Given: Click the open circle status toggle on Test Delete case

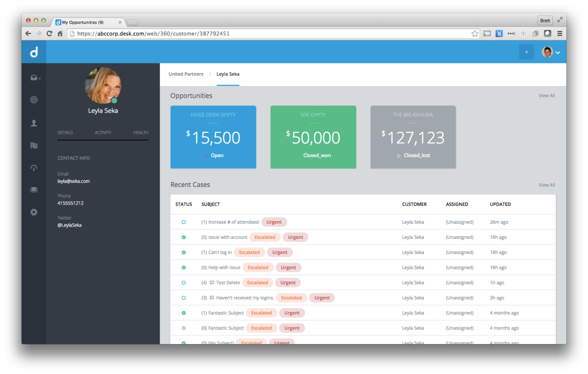Looking at the screenshot, I should 183,282.
